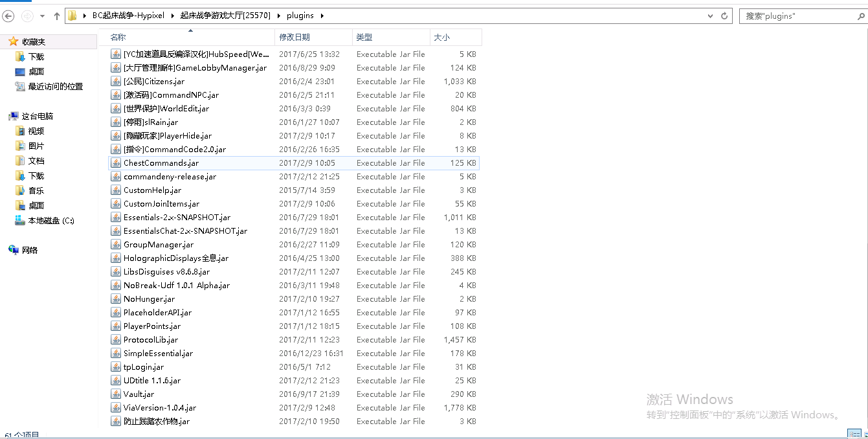The width and height of the screenshot is (868, 439).
Task: Click date 2017/2/11 12:23 of ProtocolLib
Action: tap(309, 340)
